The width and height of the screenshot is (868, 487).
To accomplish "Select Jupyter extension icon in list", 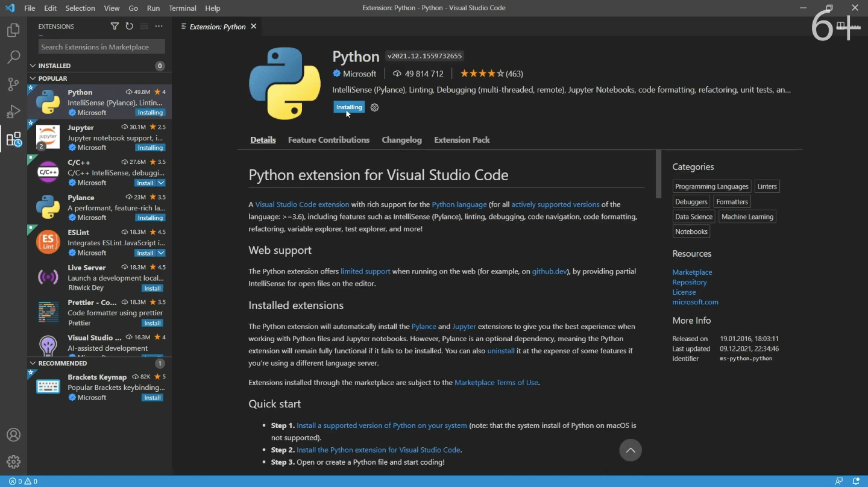I will point(48,137).
